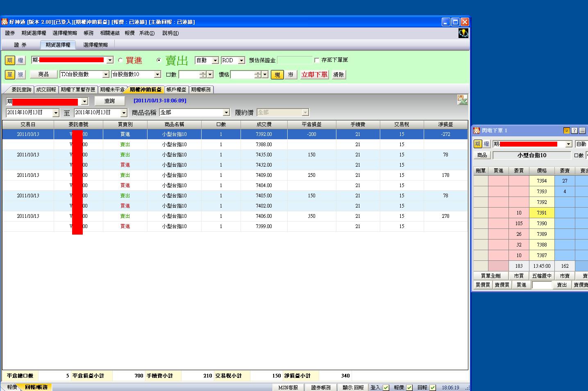Image resolution: width=588 pixels, height=391 pixels.
Task: Click the 證券帳務 status bar button
Action: click(x=320, y=387)
